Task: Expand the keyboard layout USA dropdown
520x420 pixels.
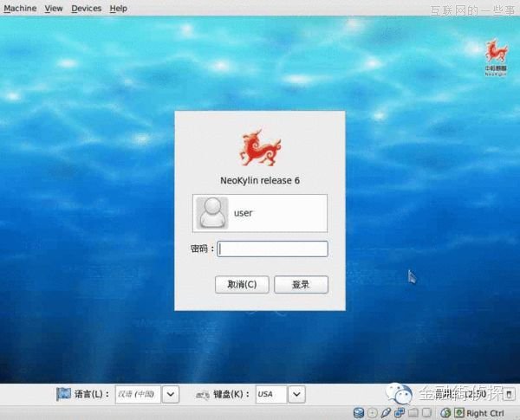Action: click(296, 394)
